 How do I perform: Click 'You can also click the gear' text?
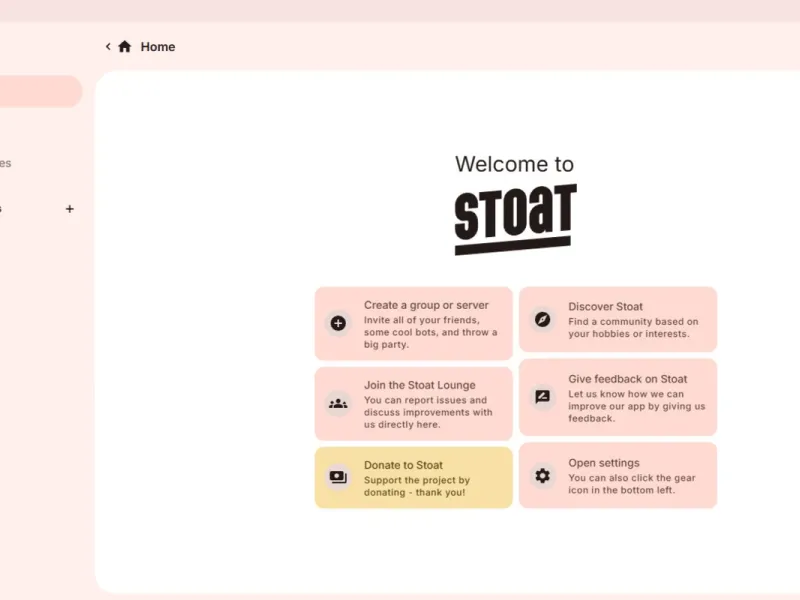tap(632, 478)
